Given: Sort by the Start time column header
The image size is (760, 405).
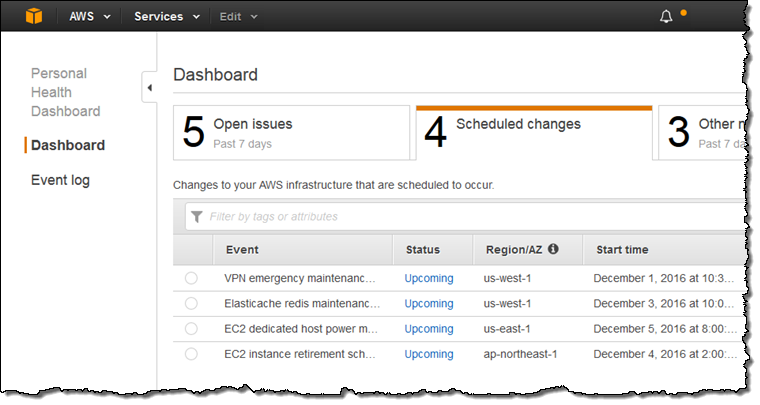Looking at the screenshot, I should 622,249.
